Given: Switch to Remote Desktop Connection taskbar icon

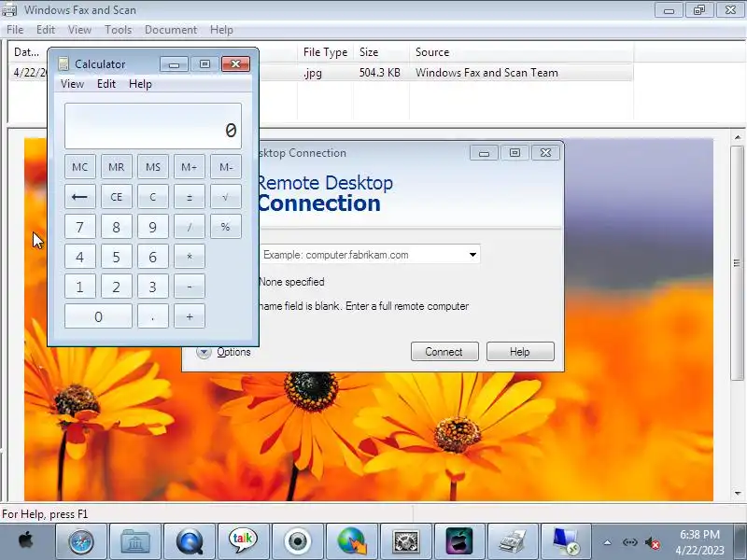Looking at the screenshot, I should point(567,542).
